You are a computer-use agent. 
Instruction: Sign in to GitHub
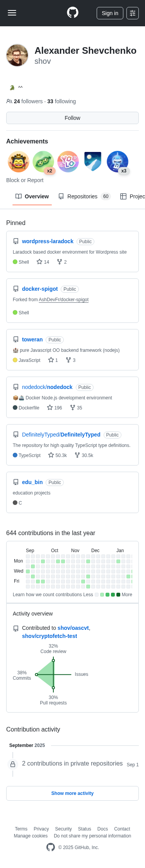click(x=110, y=13)
